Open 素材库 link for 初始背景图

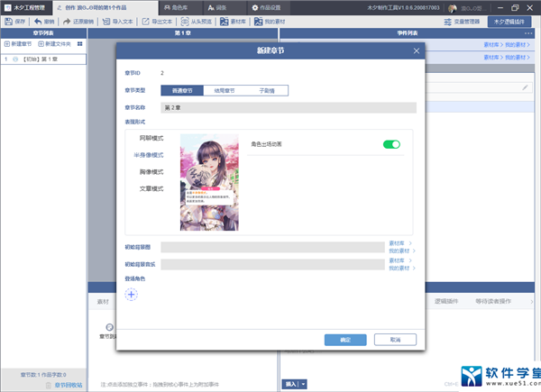click(400, 243)
